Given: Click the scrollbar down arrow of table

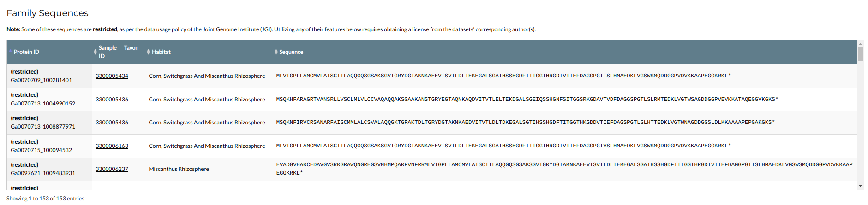Looking at the screenshot, I should pos(860,186).
